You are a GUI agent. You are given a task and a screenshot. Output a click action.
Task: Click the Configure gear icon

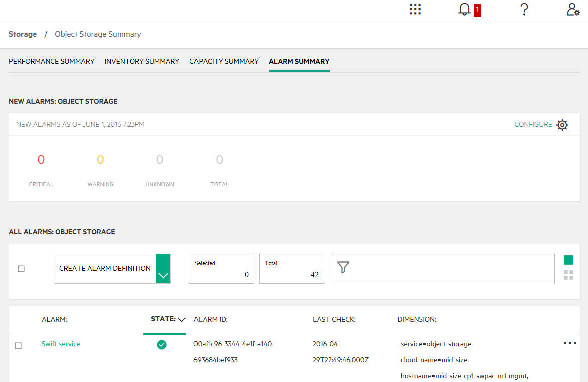tap(562, 125)
